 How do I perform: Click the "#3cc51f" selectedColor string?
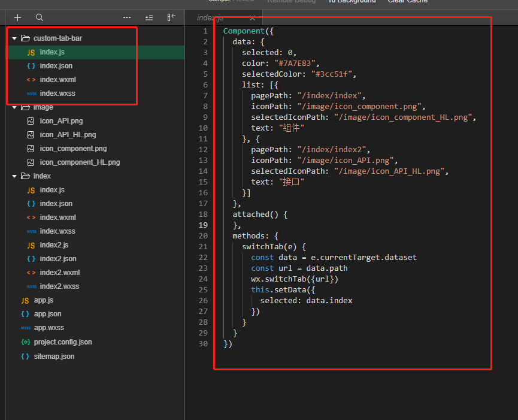[332, 74]
